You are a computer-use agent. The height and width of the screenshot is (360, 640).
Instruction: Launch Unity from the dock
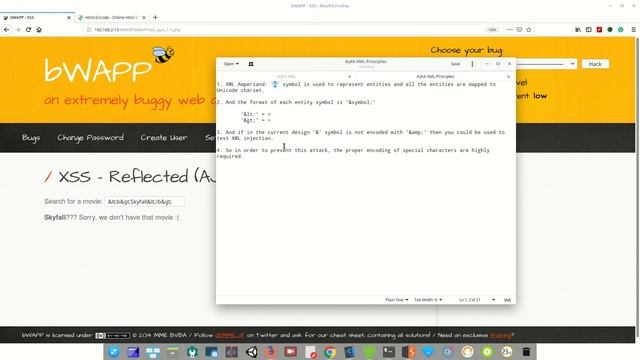click(251, 352)
